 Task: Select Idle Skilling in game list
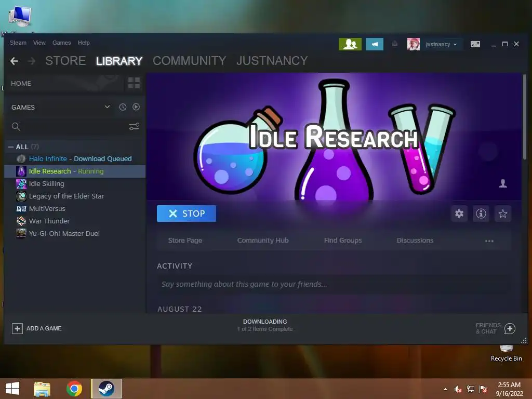pyautogui.click(x=75, y=183)
